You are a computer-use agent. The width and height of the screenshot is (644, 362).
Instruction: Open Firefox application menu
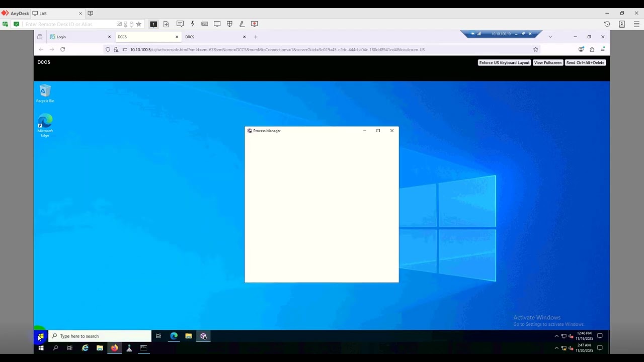click(x=602, y=49)
